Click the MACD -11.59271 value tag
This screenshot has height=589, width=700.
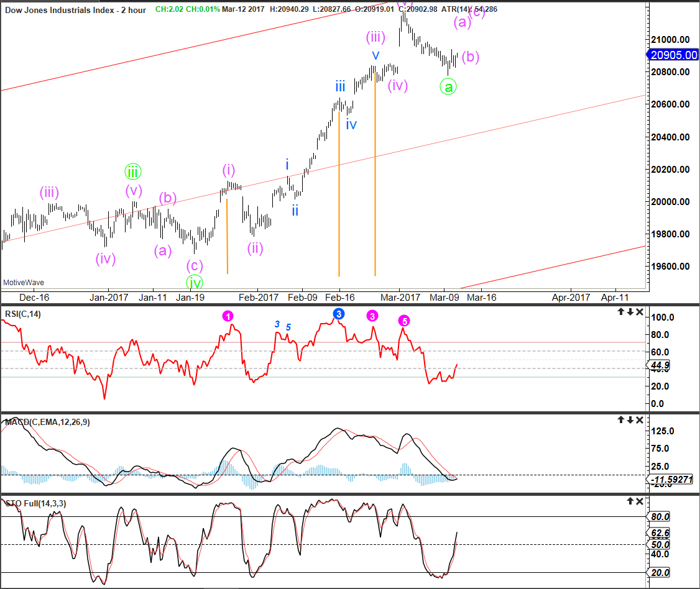(x=671, y=480)
